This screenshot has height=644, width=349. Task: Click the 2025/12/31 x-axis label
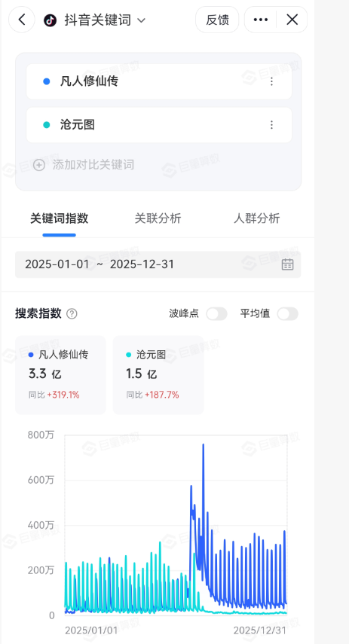(x=259, y=630)
